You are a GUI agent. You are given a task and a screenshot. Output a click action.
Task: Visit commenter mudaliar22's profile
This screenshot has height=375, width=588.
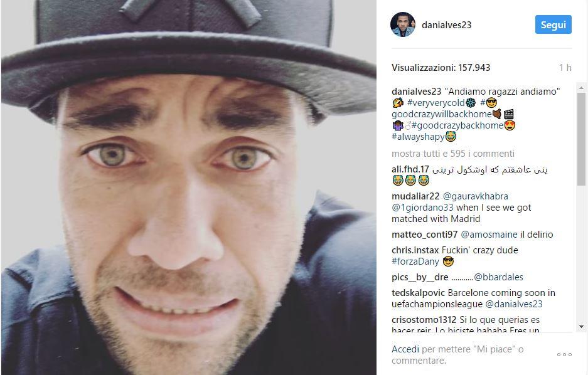coord(415,196)
